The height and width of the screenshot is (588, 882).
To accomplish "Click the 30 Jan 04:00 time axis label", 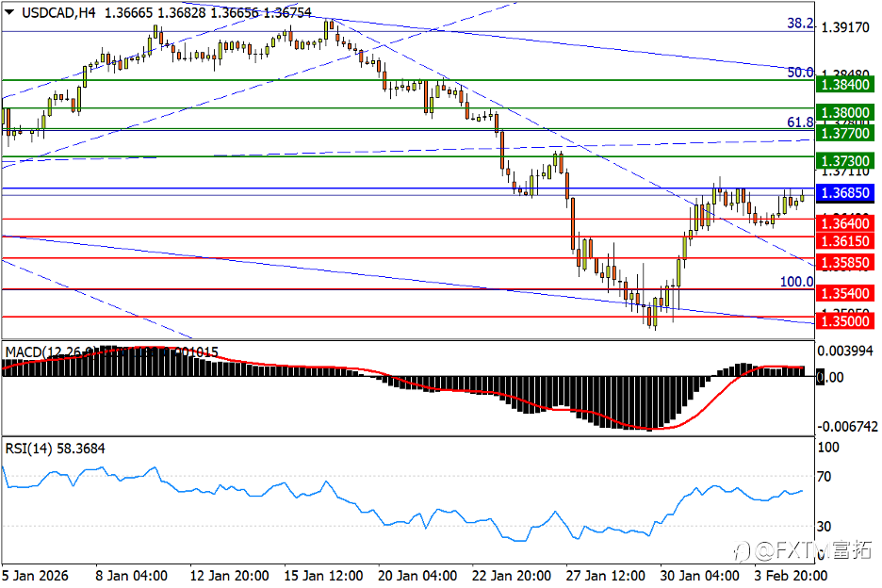I will (x=698, y=576).
